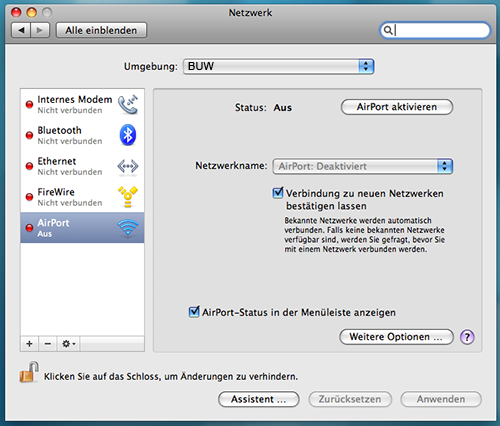Click the lock icon to prevent changes
Screen dimensions: 500x426
pos(29,372)
